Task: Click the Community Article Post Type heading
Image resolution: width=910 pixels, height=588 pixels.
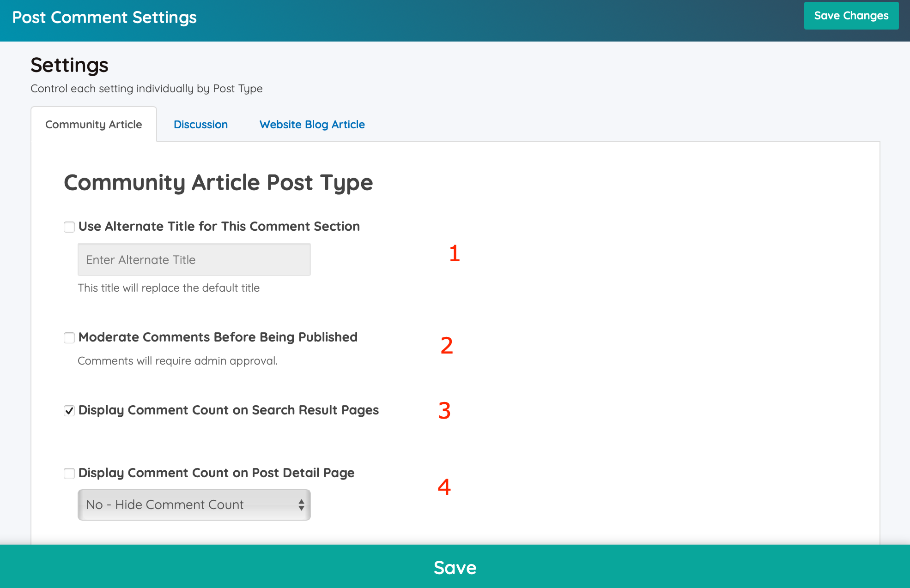Action: 218,183
